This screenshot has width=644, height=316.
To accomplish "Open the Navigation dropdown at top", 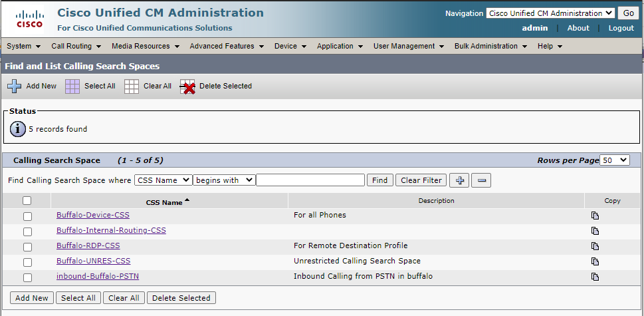I will 550,13.
